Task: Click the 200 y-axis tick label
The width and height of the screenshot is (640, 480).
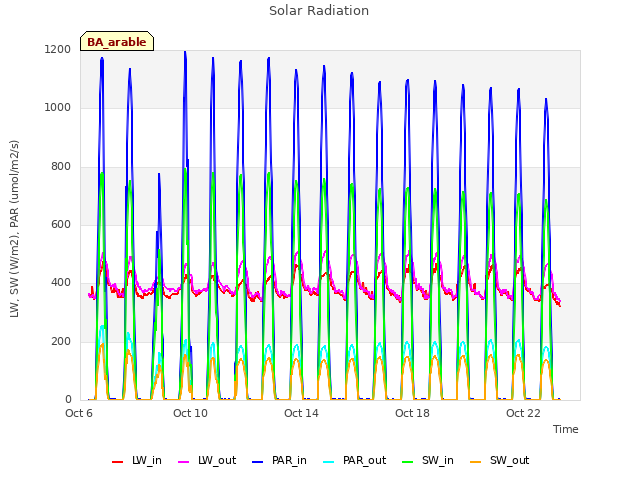Action: (61, 342)
